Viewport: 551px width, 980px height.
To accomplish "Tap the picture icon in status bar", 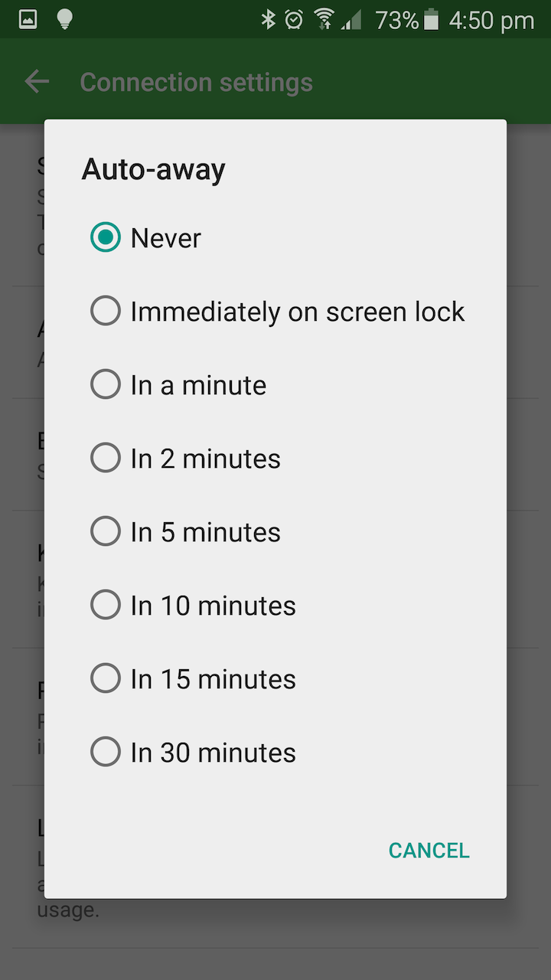I will 28,20.
